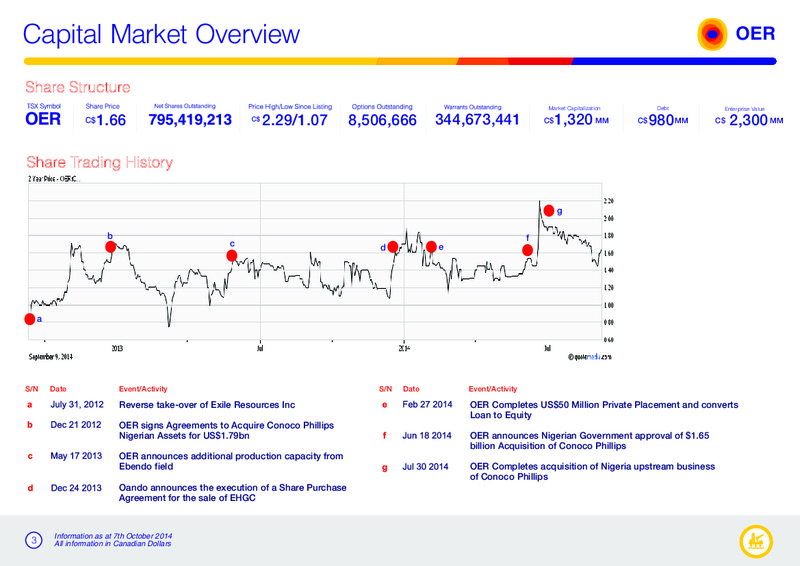
Task: Click the 2 Year Price chart title
Action: (53, 179)
